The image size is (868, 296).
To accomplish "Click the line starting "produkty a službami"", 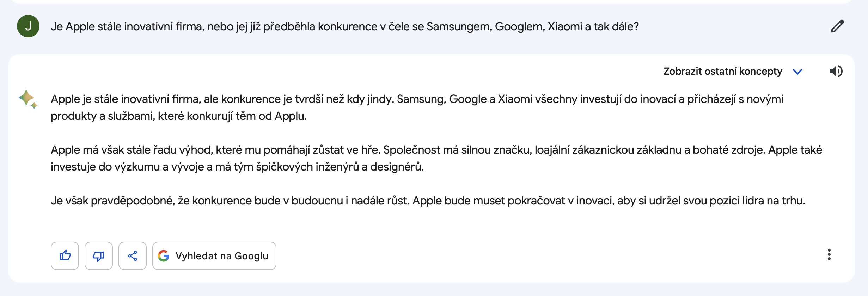I will [x=178, y=116].
